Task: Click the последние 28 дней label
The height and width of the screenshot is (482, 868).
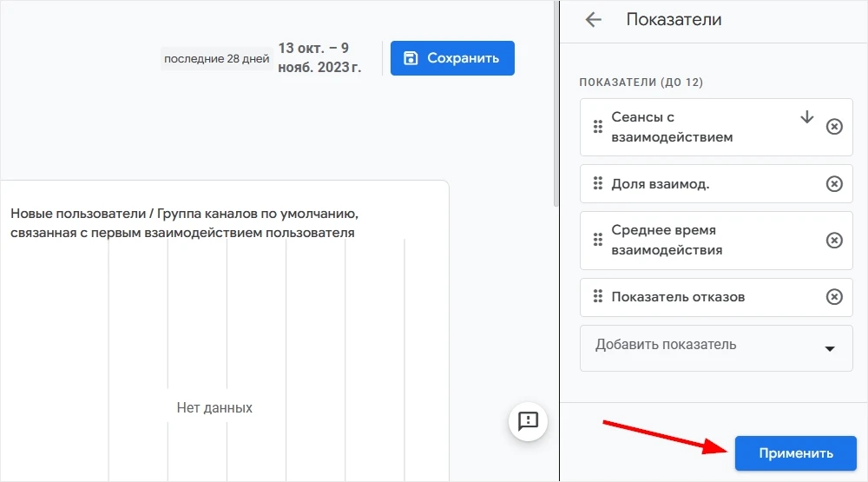Action: click(x=216, y=59)
